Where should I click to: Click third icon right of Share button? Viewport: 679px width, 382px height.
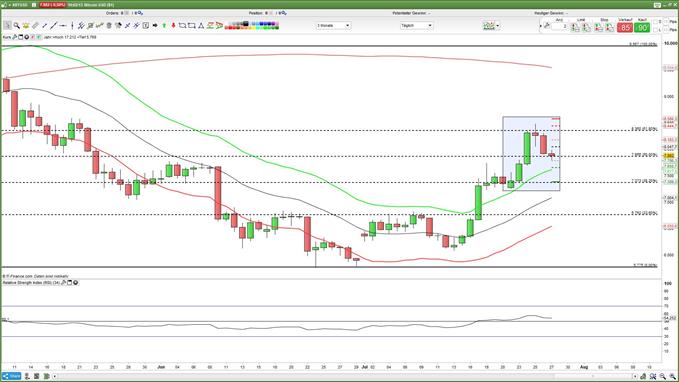click(x=47, y=376)
